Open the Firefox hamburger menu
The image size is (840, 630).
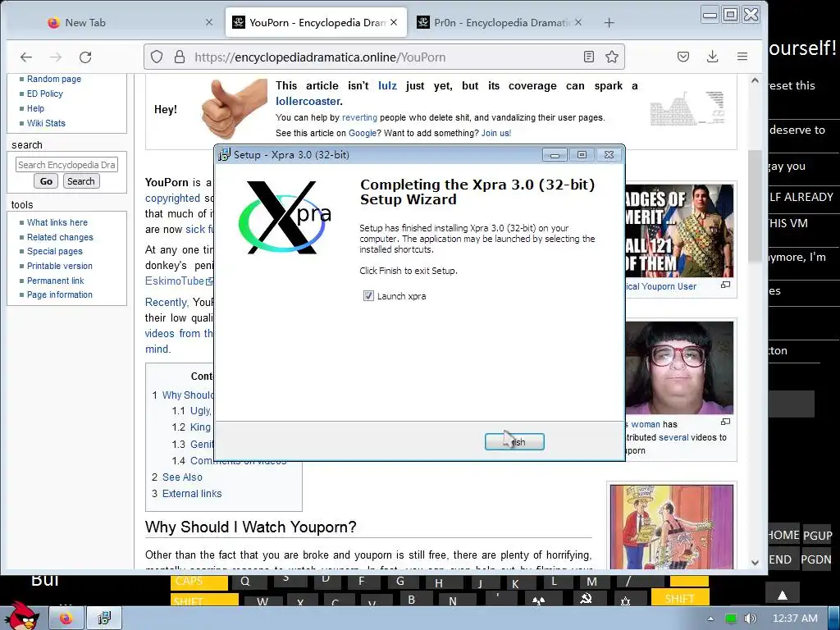742,57
